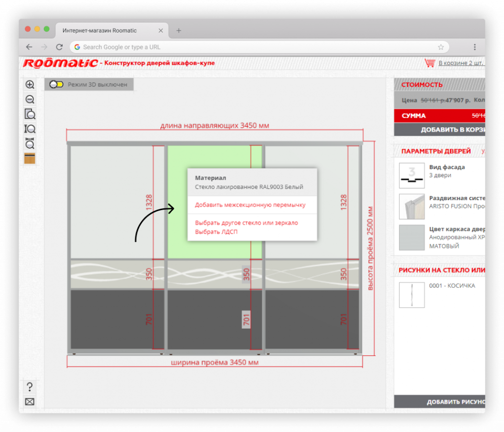Open help via question mark icon
The width and height of the screenshot is (504, 432).
[30, 387]
